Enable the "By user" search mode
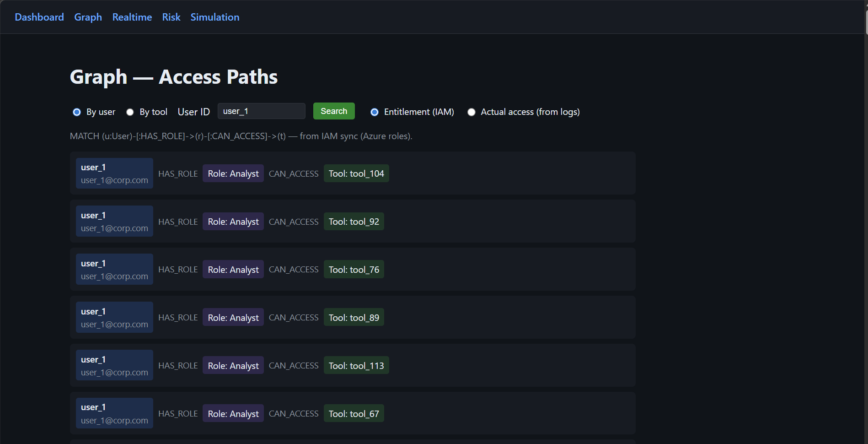 (x=76, y=112)
